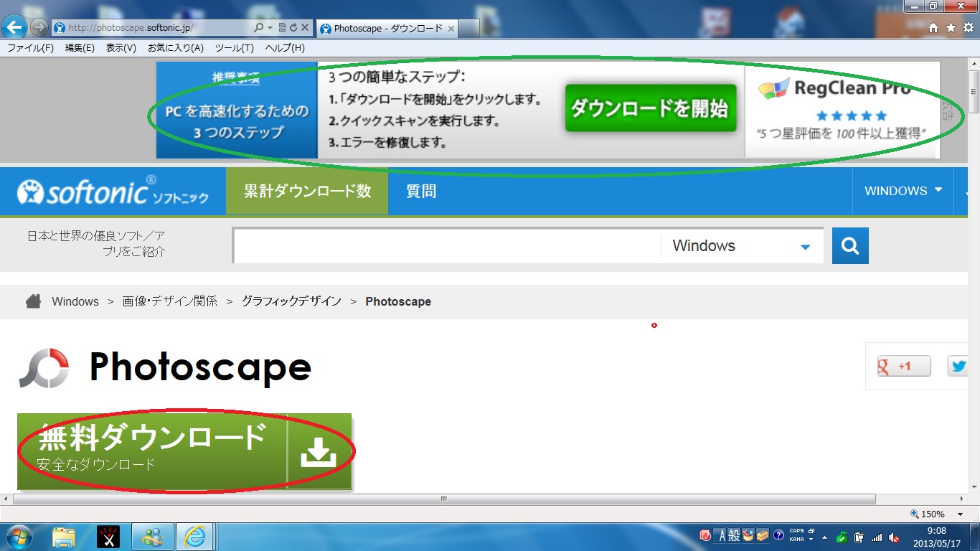Close the Photoscape - ダウンロード tab
This screenshot has width=980, height=551.
click(451, 29)
